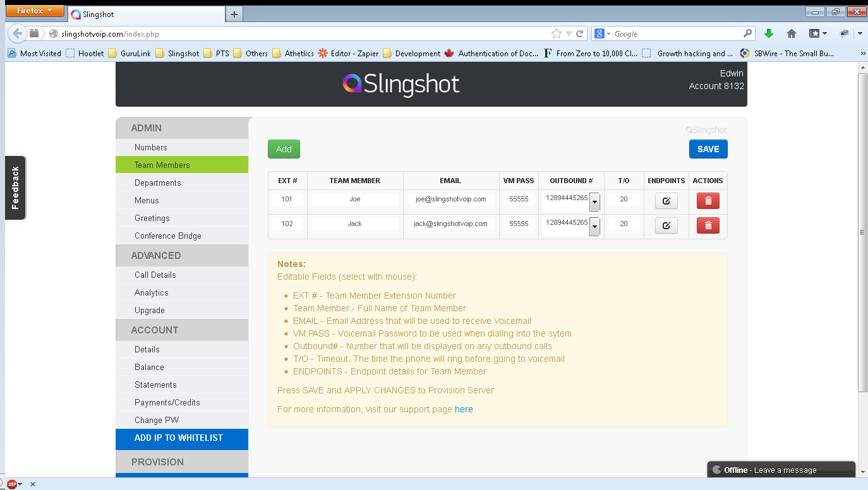Image resolution: width=868 pixels, height=490 pixels.
Task: Open the Editor - Zapier bookmark
Action: [348, 54]
